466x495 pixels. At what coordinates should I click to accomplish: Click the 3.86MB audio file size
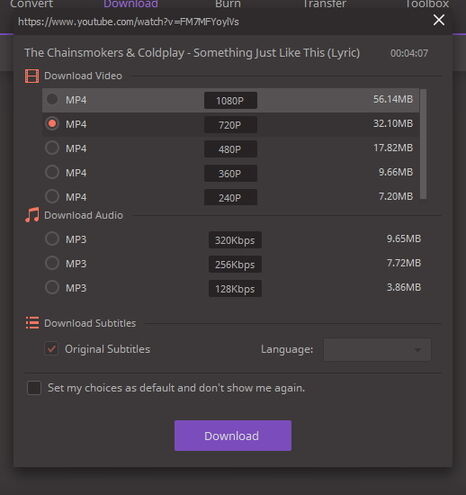click(404, 287)
